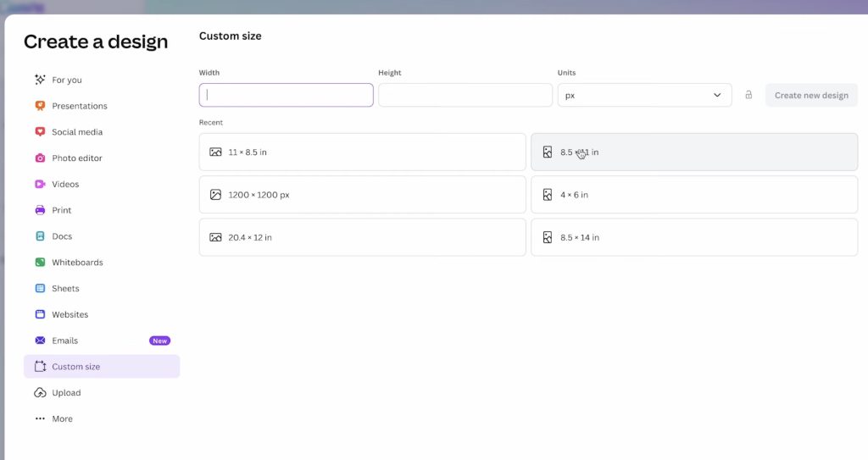
Task: Open Photo editor camera icon
Action: pos(40,158)
